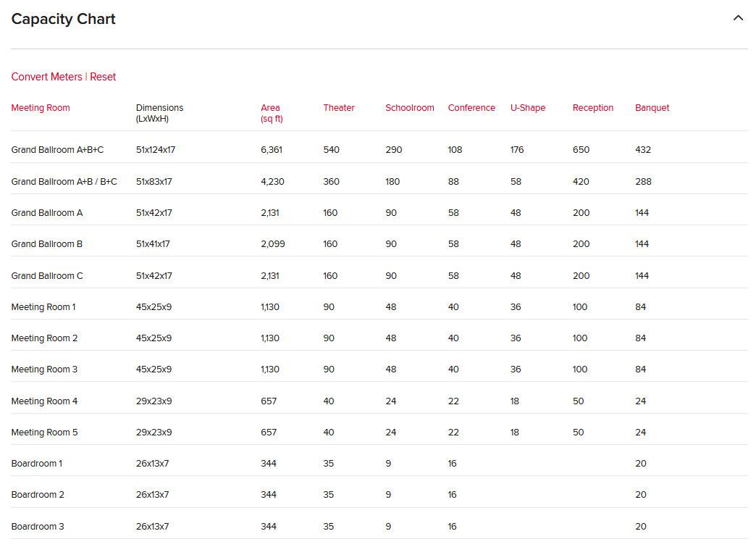
Task: Click the Dimensions (LxWxH) header
Action: click(159, 113)
